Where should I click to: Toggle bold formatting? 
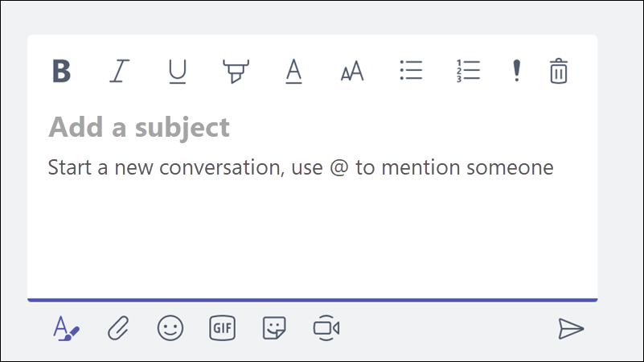(62, 71)
